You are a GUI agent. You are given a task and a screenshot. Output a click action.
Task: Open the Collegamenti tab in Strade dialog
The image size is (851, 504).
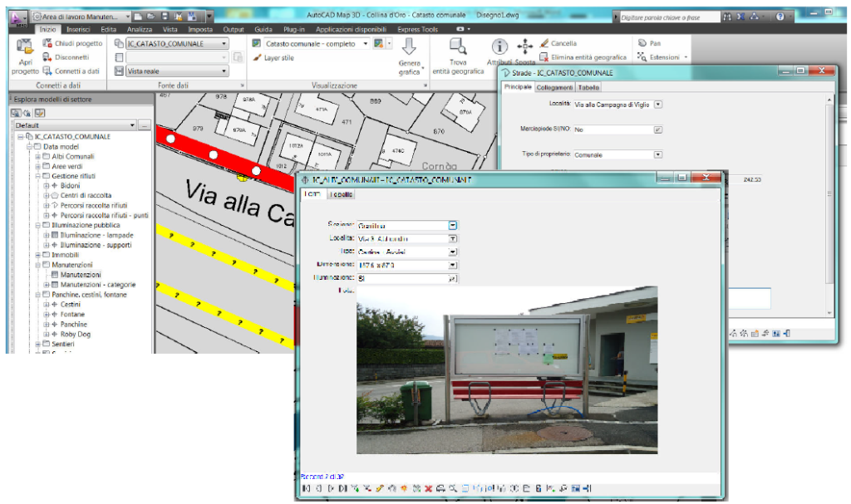(555, 86)
